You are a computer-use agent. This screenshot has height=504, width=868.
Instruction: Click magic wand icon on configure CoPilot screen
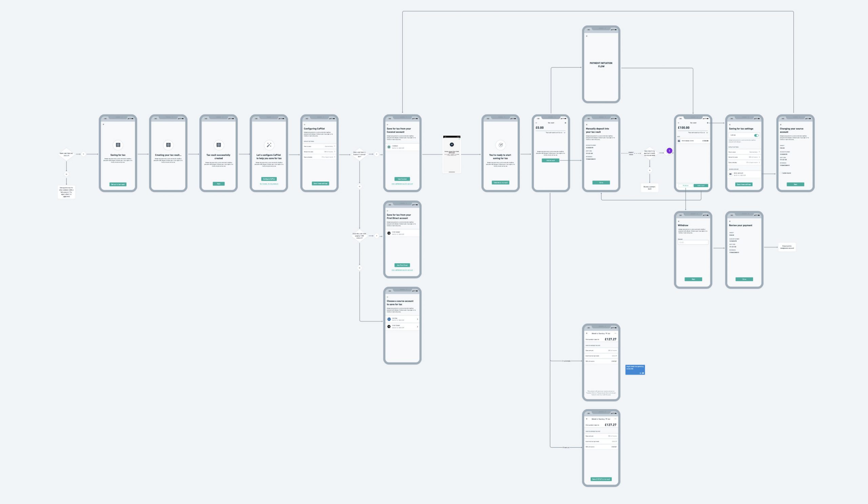(269, 145)
